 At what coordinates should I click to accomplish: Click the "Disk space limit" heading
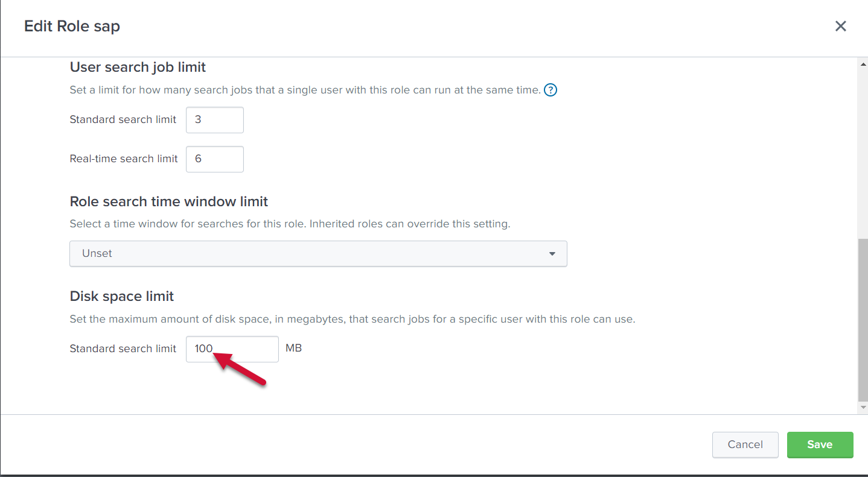pos(122,296)
